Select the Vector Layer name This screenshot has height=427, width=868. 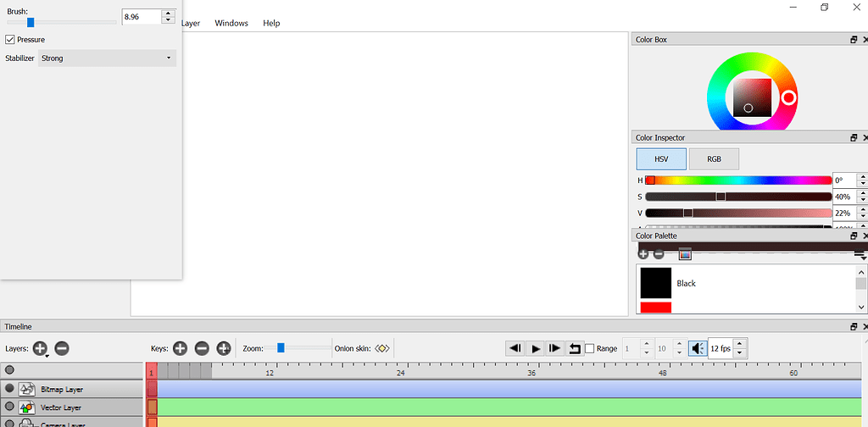pos(61,408)
